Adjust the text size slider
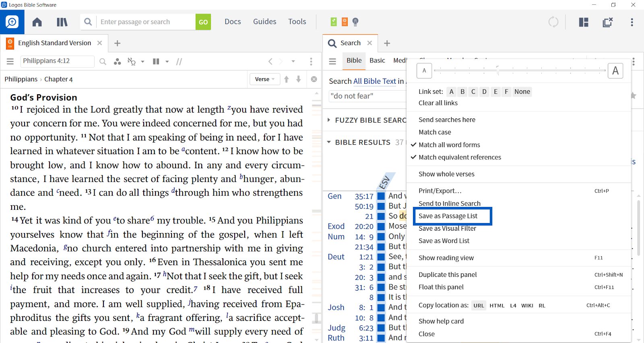The image size is (644, 343). pyautogui.click(x=498, y=70)
